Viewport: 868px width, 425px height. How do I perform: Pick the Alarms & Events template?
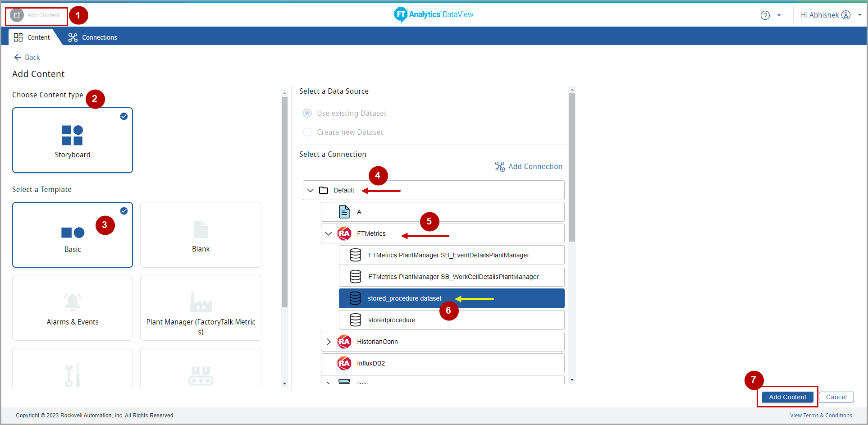pos(73,308)
